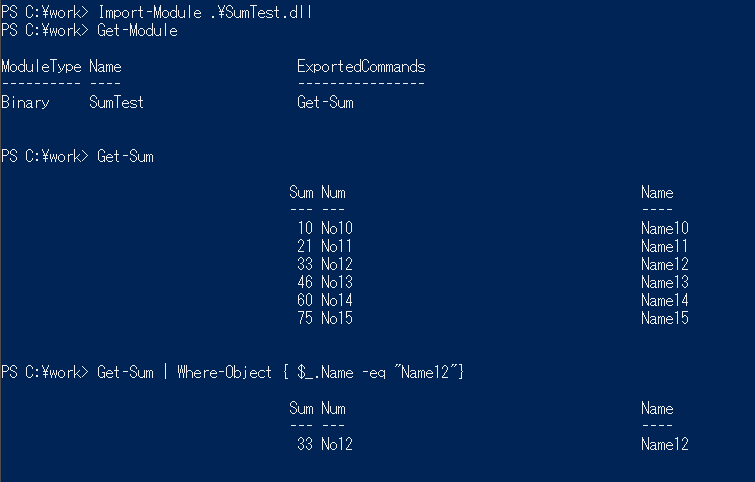Click the sum value 46
The height and width of the screenshot is (482, 755).
305,282
